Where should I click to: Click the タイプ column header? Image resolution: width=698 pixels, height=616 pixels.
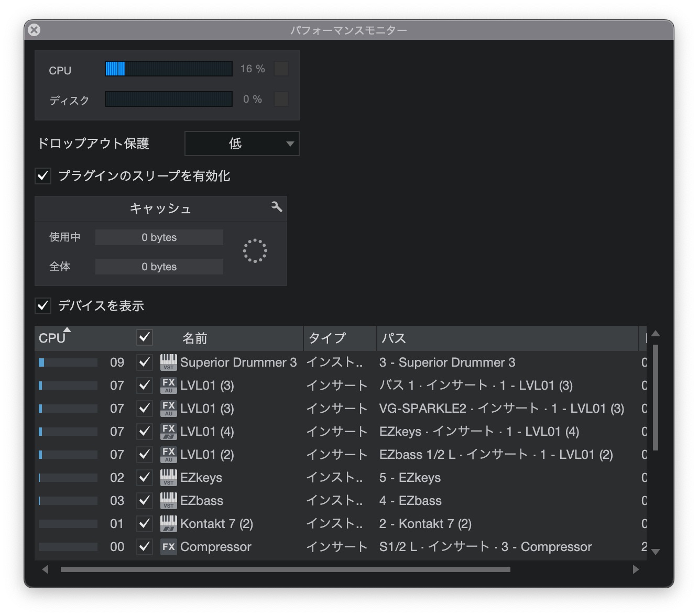tap(325, 338)
